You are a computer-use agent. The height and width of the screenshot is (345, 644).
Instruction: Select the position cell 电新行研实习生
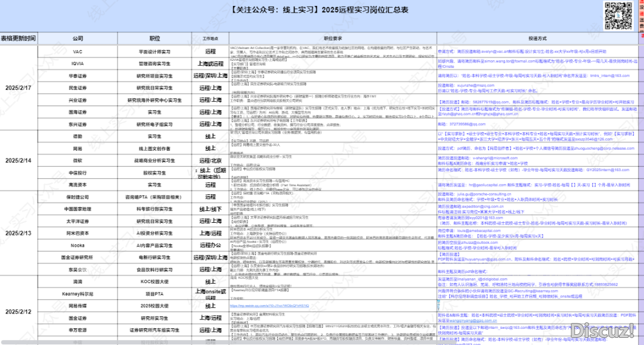point(154,257)
